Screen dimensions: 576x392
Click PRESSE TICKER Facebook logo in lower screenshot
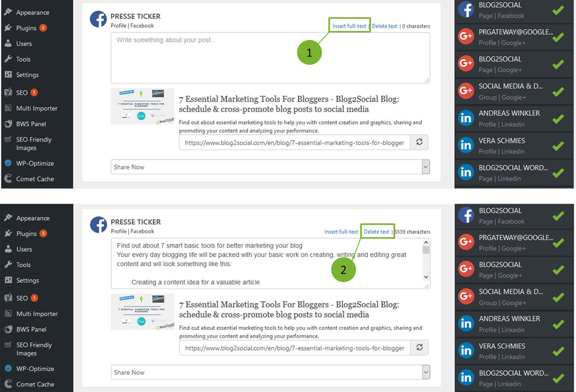(x=98, y=224)
